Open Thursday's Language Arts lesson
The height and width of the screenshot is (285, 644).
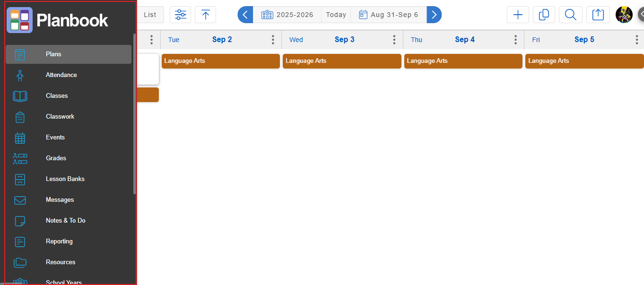click(463, 61)
